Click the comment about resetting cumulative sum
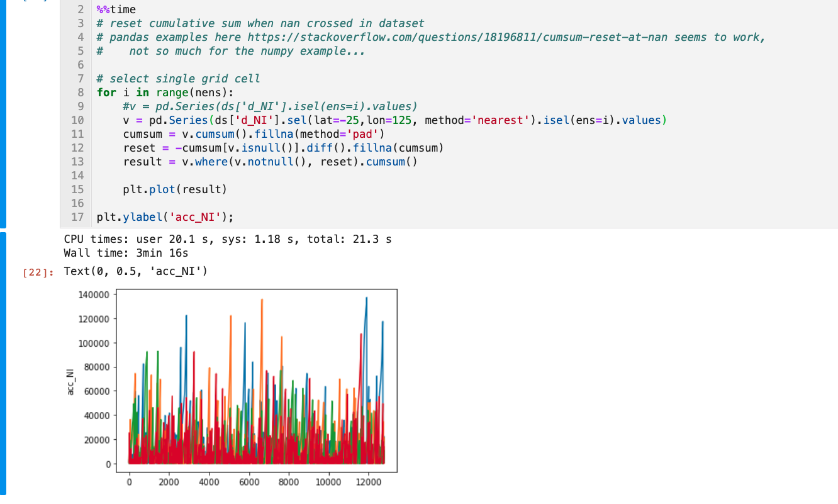This screenshot has width=838, height=504. [x=260, y=23]
